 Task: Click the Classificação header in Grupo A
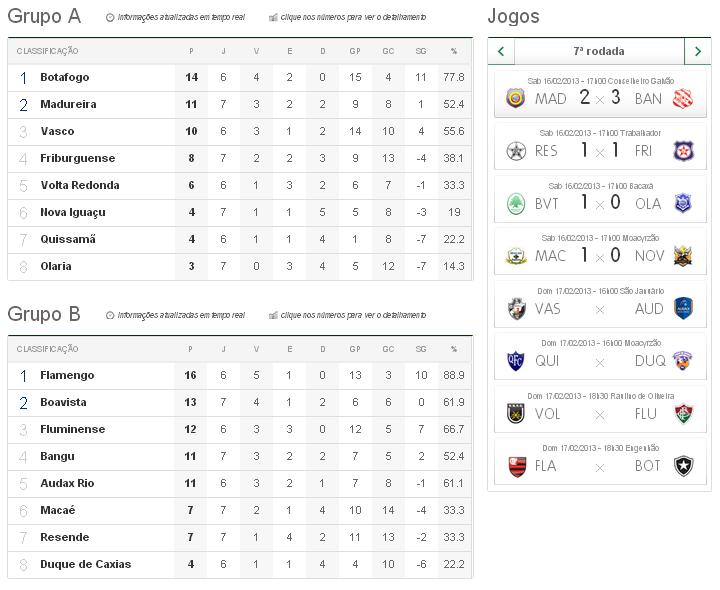[x=47, y=51]
